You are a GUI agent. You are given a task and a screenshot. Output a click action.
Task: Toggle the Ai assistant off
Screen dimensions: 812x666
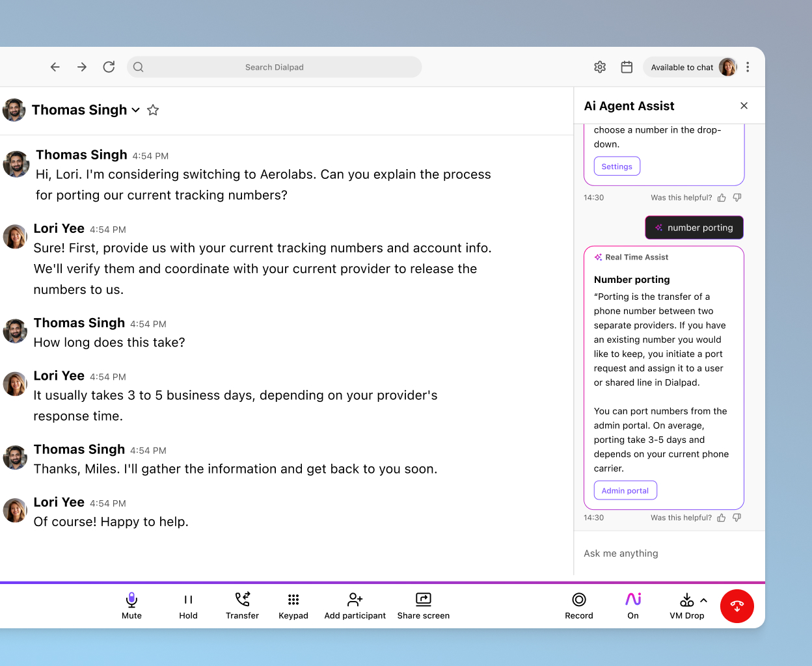pos(632,606)
